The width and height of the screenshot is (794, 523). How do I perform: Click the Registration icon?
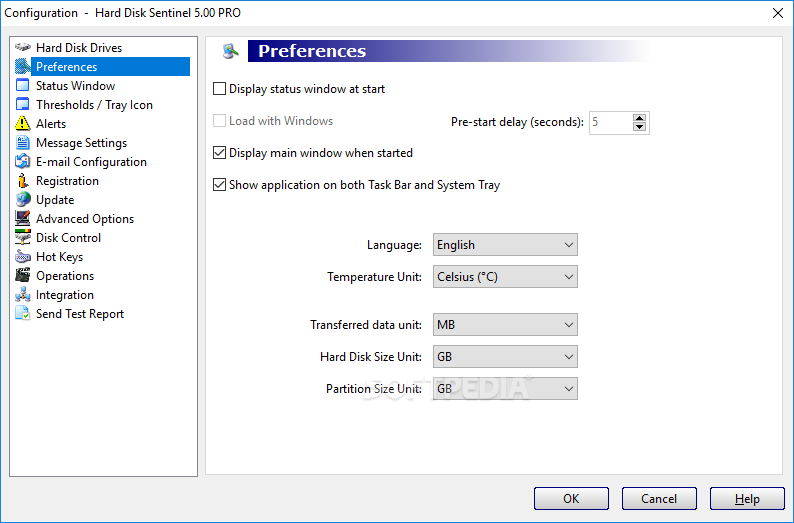pos(23,180)
